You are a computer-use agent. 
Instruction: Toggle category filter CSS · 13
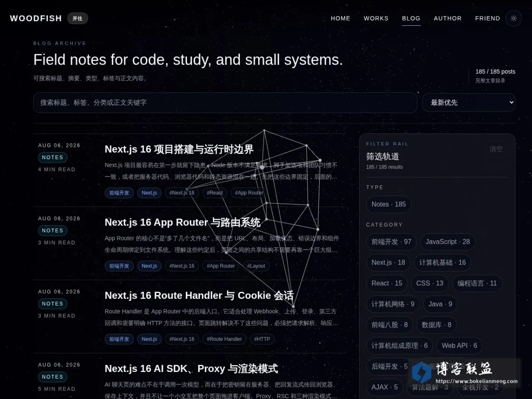[430, 283]
